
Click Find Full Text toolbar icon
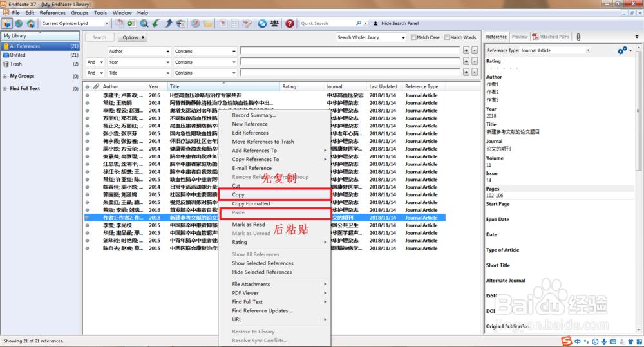coord(181,23)
